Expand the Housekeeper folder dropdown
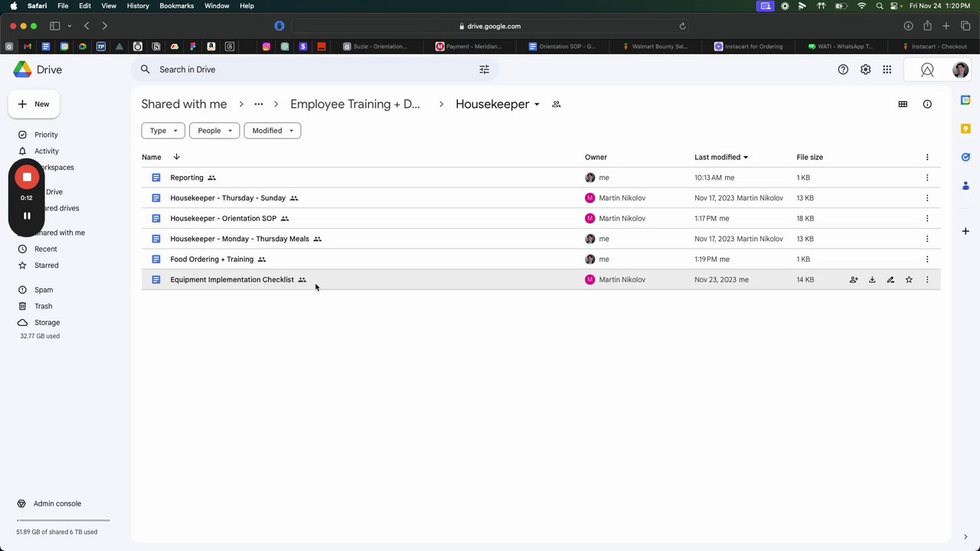 [x=537, y=104]
